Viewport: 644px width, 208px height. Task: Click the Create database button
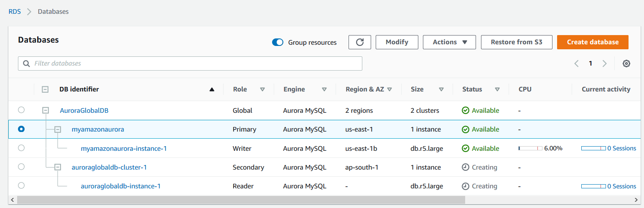pos(593,42)
